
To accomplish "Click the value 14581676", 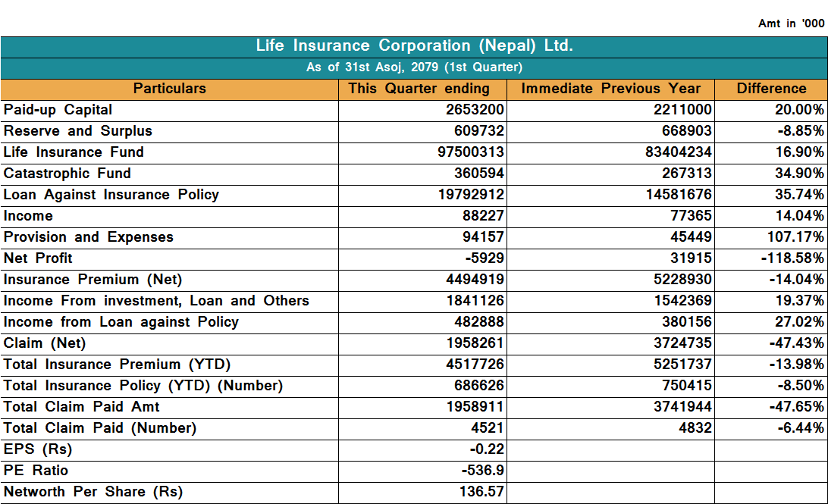I will coord(679,195).
